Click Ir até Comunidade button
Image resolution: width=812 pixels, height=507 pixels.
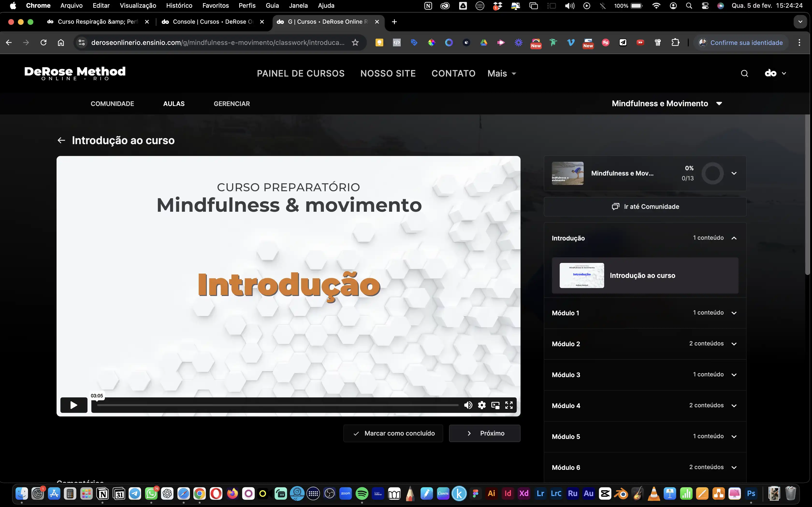pyautogui.click(x=645, y=207)
